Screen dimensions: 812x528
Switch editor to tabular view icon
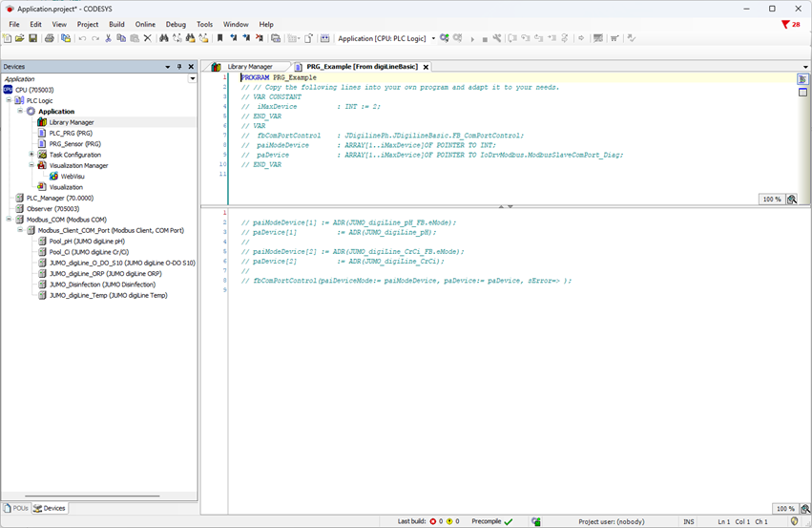(802, 93)
